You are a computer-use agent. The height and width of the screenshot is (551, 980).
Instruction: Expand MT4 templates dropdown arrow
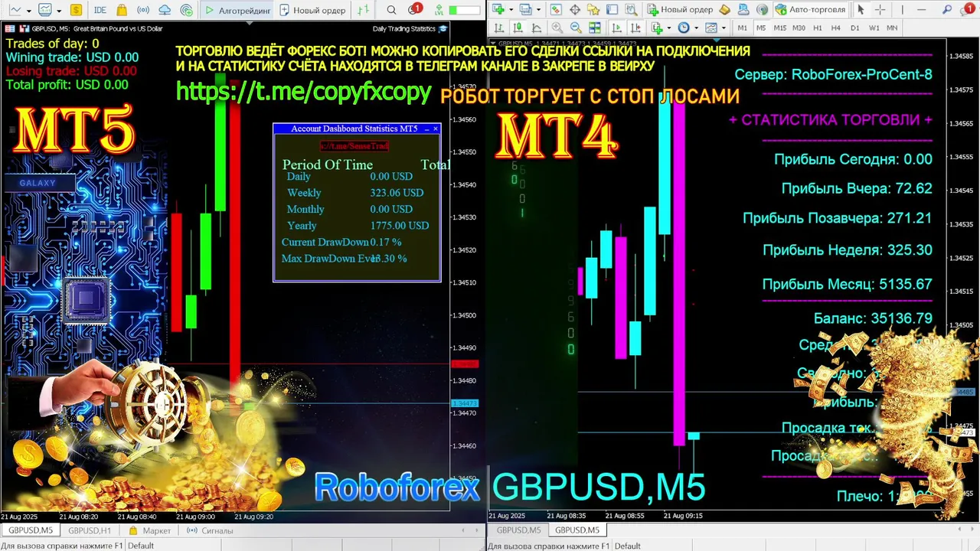[x=724, y=28]
